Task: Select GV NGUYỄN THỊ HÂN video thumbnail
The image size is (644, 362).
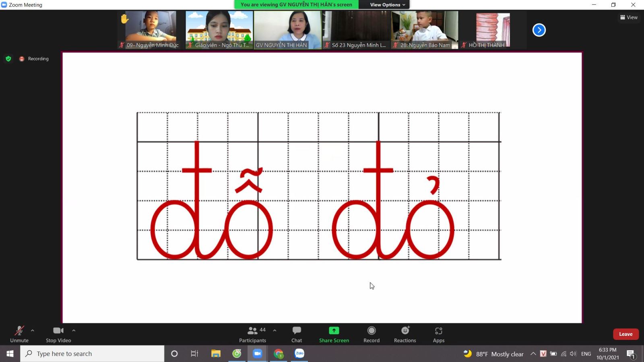Action: click(x=287, y=30)
